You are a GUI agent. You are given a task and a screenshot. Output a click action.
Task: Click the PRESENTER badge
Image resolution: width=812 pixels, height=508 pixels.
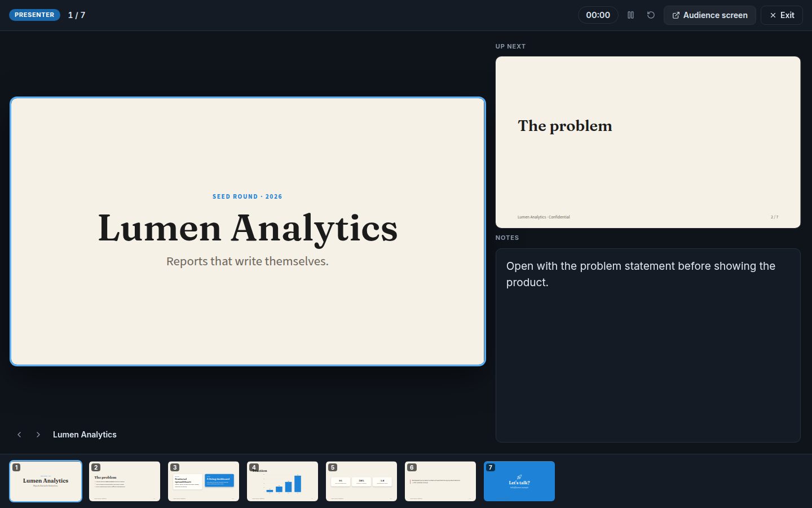pos(34,15)
